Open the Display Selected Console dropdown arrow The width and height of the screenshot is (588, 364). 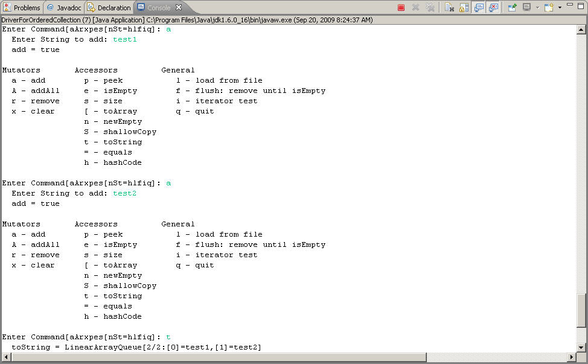click(537, 7)
